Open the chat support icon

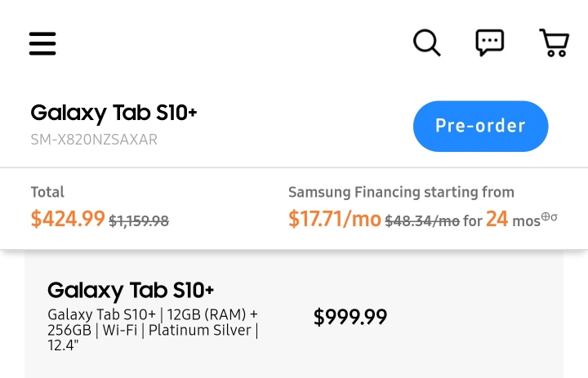coord(490,42)
